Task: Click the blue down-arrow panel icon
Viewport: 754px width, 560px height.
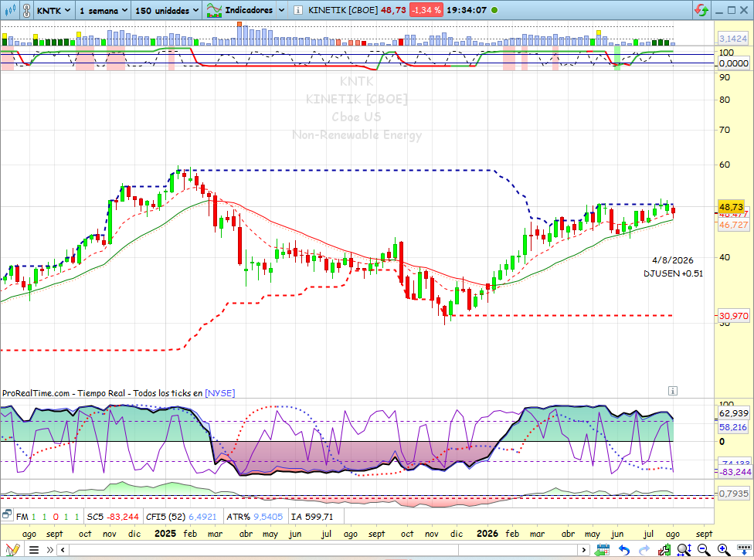Action: (x=745, y=549)
